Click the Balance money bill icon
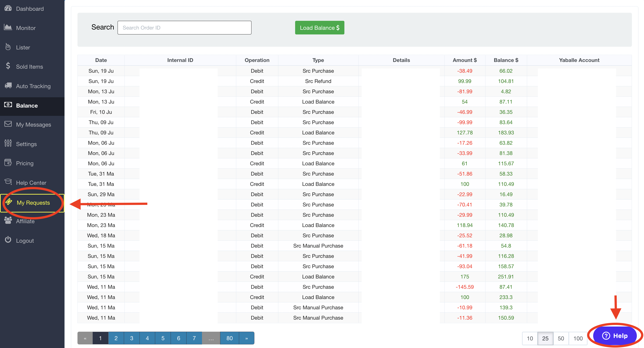This screenshot has height=348, width=644. 8,105
